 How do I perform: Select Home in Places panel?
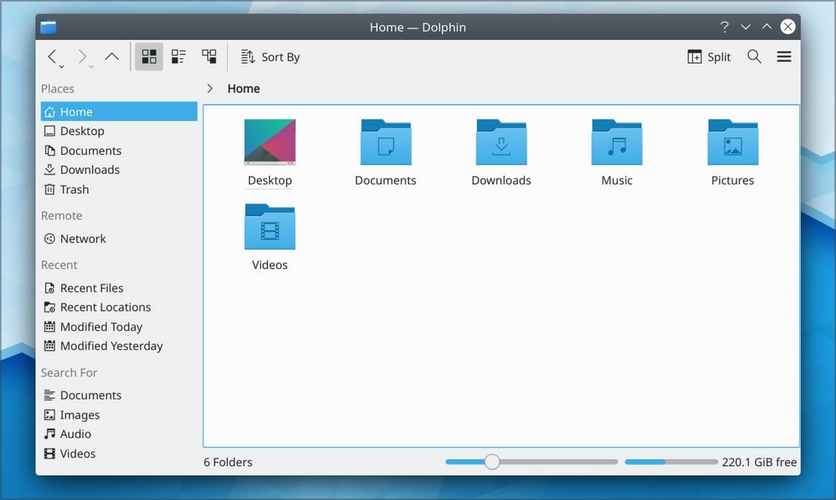tap(119, 111)
